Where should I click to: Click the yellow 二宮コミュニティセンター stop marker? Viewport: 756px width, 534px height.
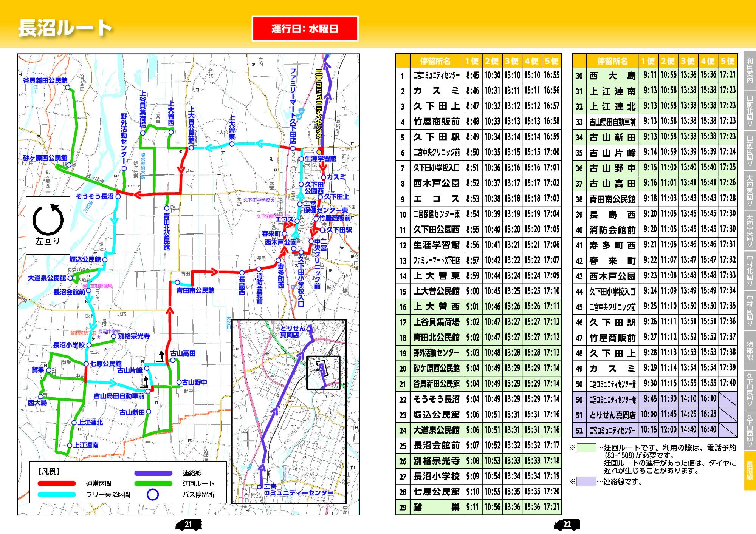(319, 152)
